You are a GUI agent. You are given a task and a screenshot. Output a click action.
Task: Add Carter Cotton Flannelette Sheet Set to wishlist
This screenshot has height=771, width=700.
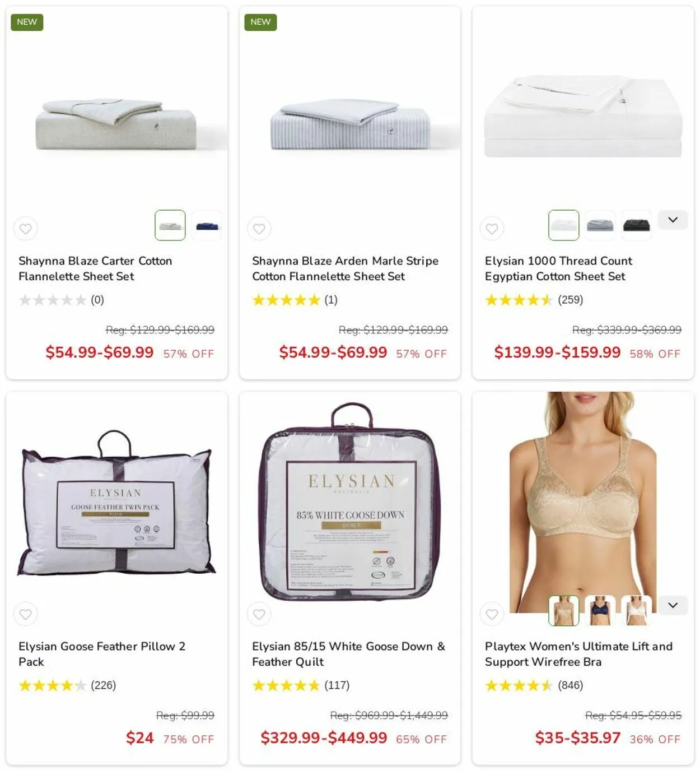pyautogui.click(x=26, y=229)
